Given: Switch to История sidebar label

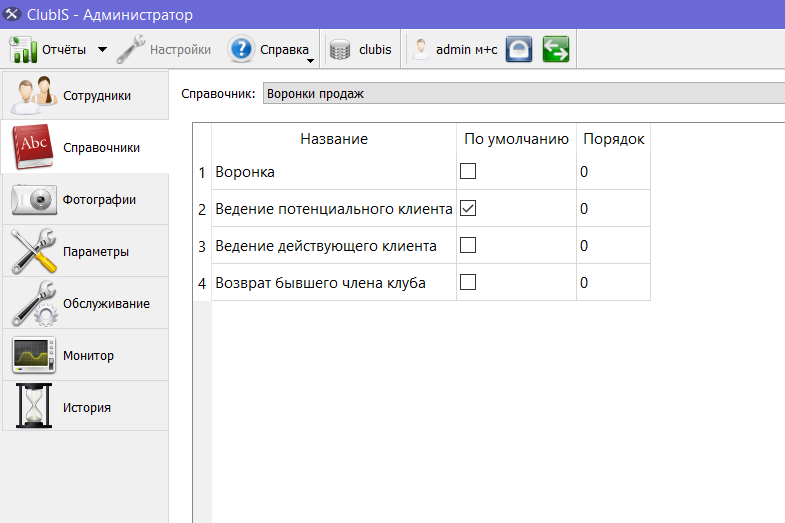Looking at the screenshot, I should [87, 408].
